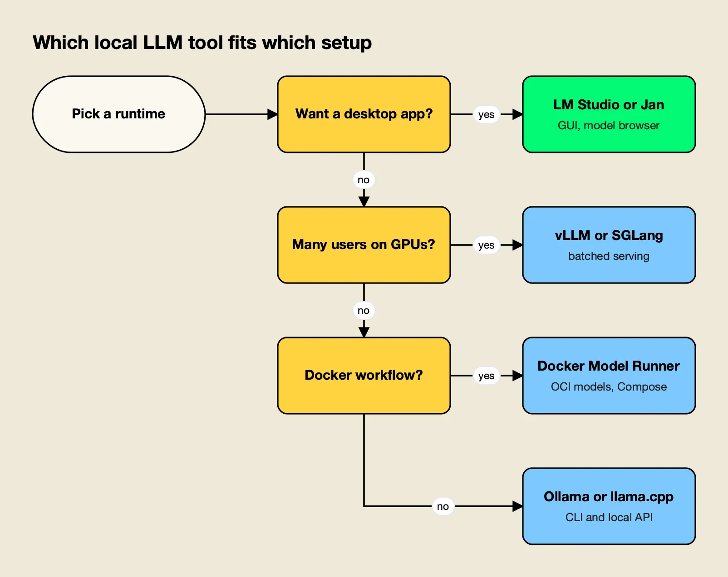Click 'no' label below 'Many users on GPUs?'
Viewport: 728px width, 577px height.
pos(364,310)
